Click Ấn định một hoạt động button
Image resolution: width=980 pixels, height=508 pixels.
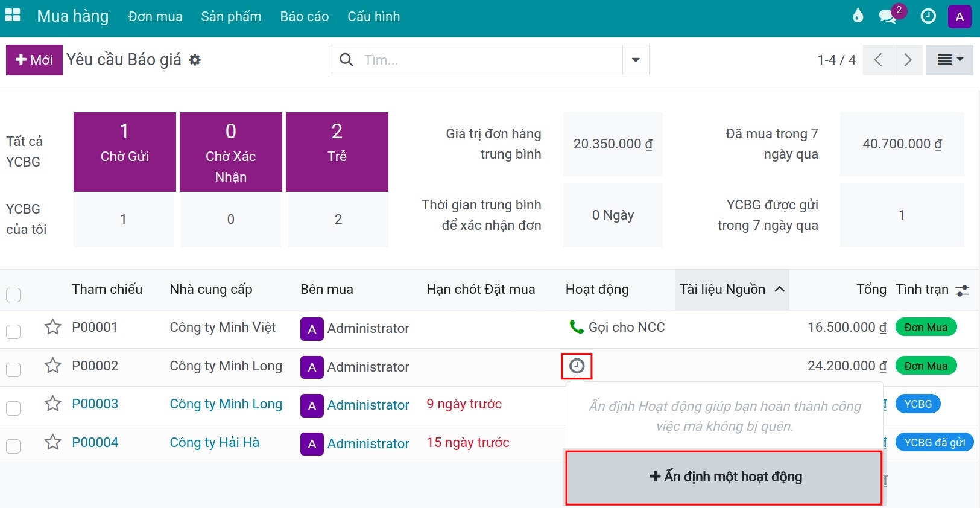[724, 477]
